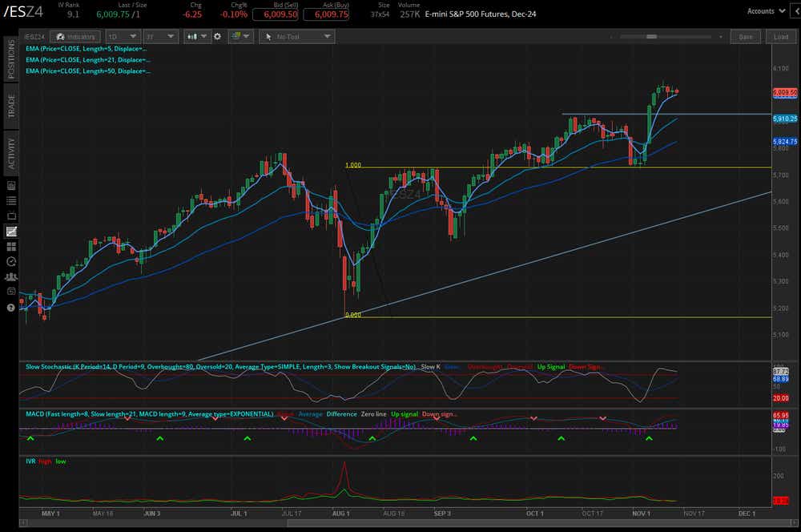
Task: Open the help question mark icon
Action: click(x=10, y=307)
